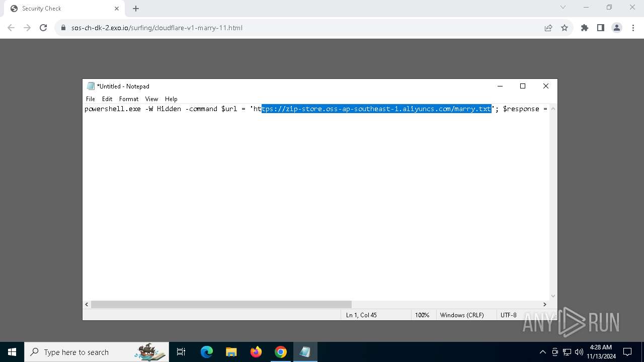Screen dimensions: 644x362
Task: Click the powershell.exe text in Notepad
Action: (113, 109)
